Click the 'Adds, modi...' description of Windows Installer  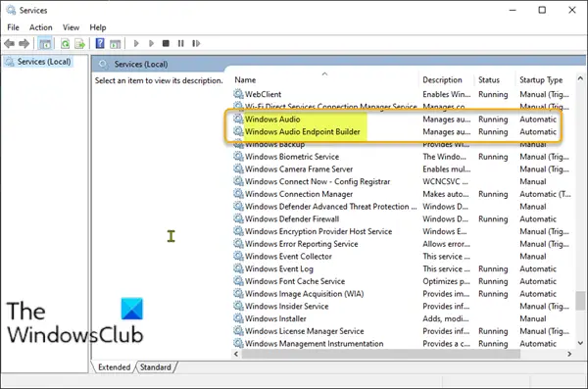(x=446, y=318)
